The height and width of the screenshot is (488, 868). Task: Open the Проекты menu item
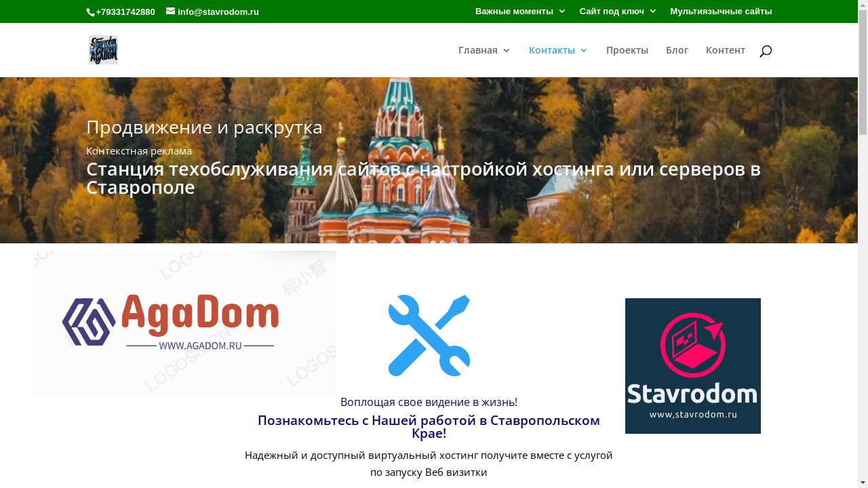[627, 50]
